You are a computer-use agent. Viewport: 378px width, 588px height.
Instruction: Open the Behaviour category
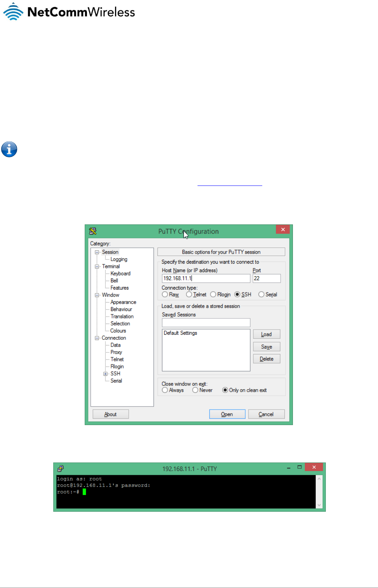tap(121, 309)
